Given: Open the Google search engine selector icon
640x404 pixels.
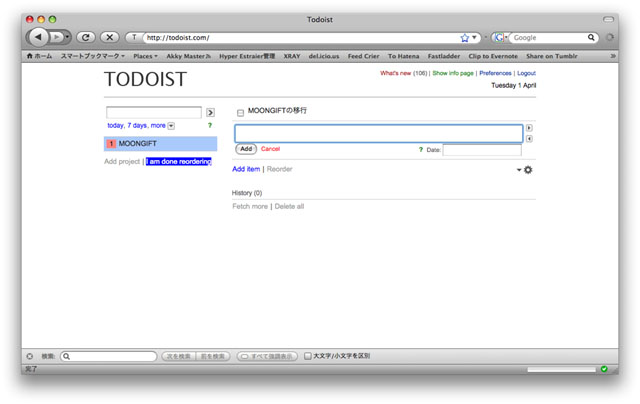Looking at the screenshot, I should [500, 38].
